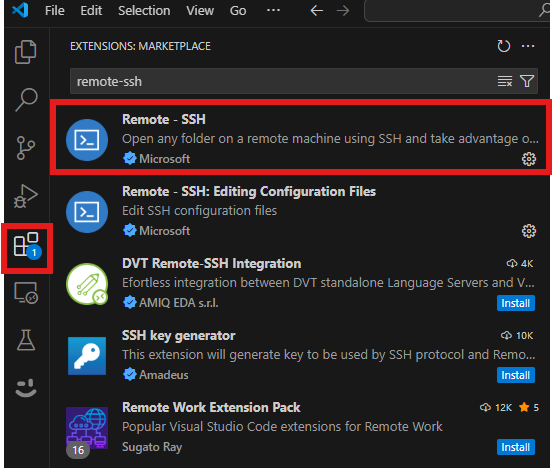This screenshot has width=553, height=468.
Task: Select Remote - SSH: Editing Configuration Files title
Action: pos(249,191)
